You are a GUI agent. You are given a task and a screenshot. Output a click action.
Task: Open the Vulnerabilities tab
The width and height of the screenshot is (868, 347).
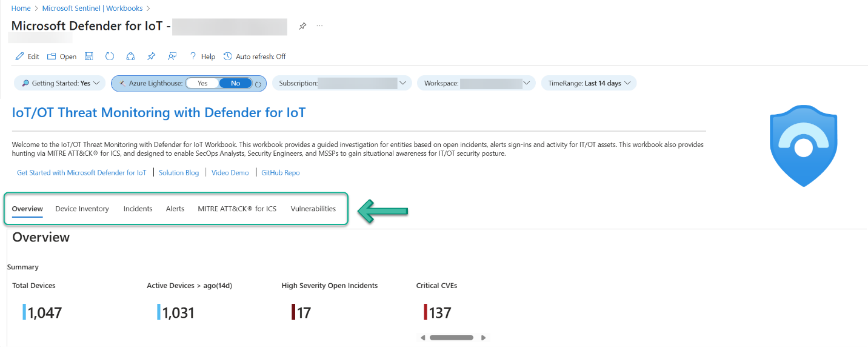pos(313,209)
